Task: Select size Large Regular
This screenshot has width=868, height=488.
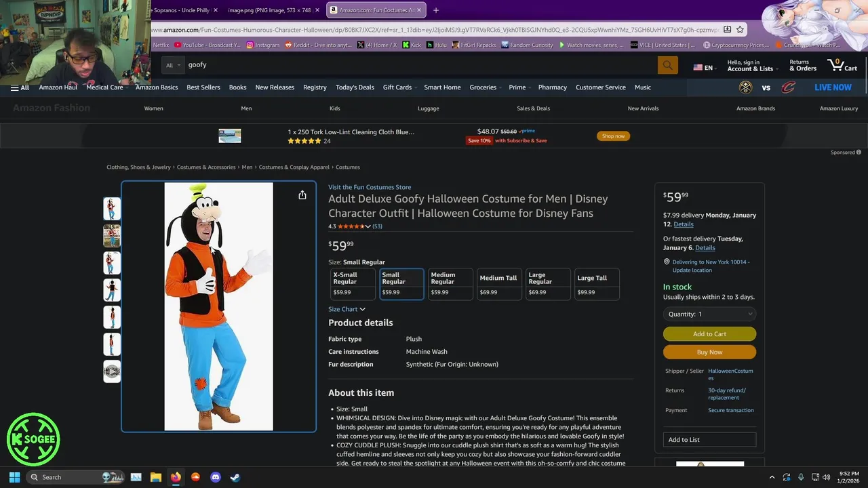Action: pos(548,283)
